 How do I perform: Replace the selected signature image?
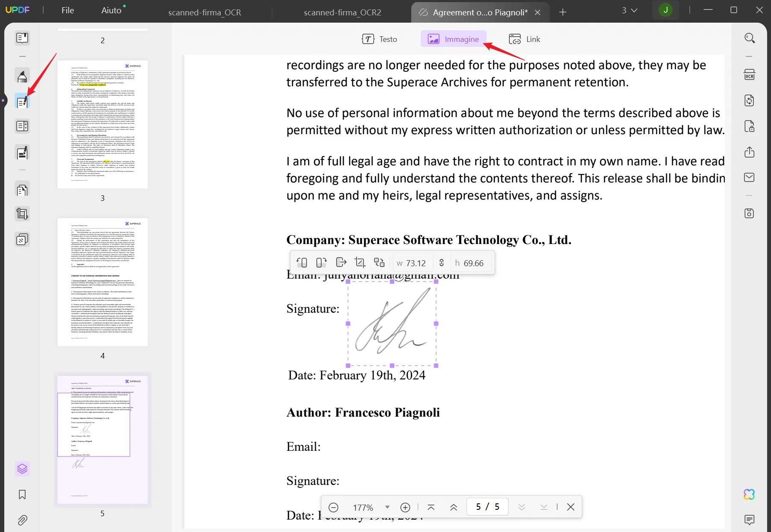tap(379, 262)
